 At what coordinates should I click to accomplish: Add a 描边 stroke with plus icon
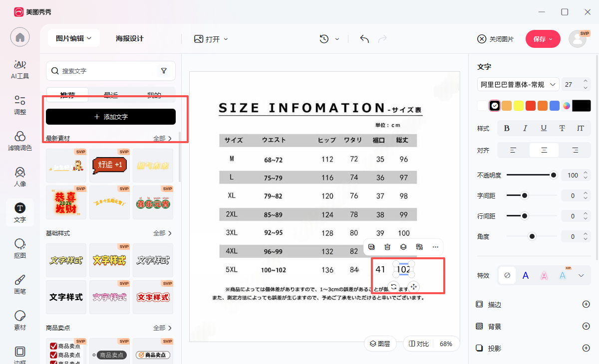pos(586,304)
